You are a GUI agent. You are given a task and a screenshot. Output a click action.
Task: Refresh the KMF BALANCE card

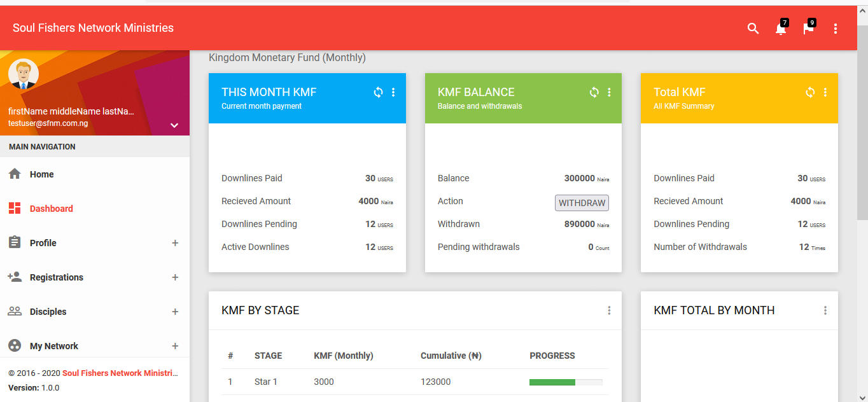coord(594,92)
